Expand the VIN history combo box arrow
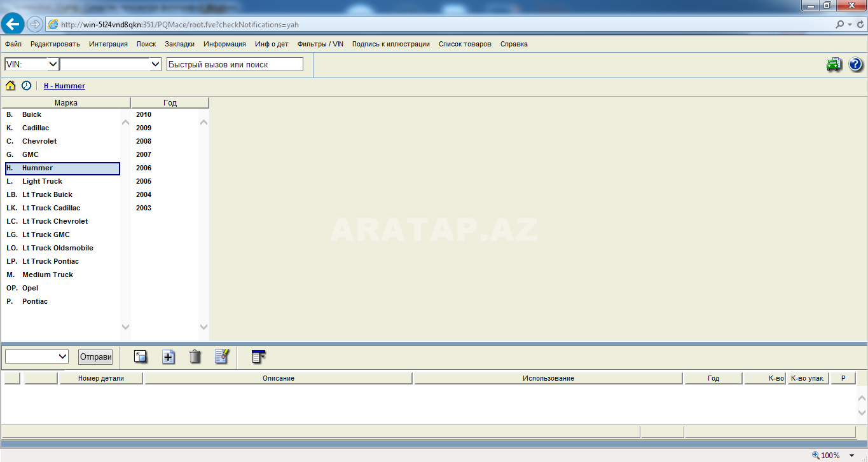 (155, 64)
